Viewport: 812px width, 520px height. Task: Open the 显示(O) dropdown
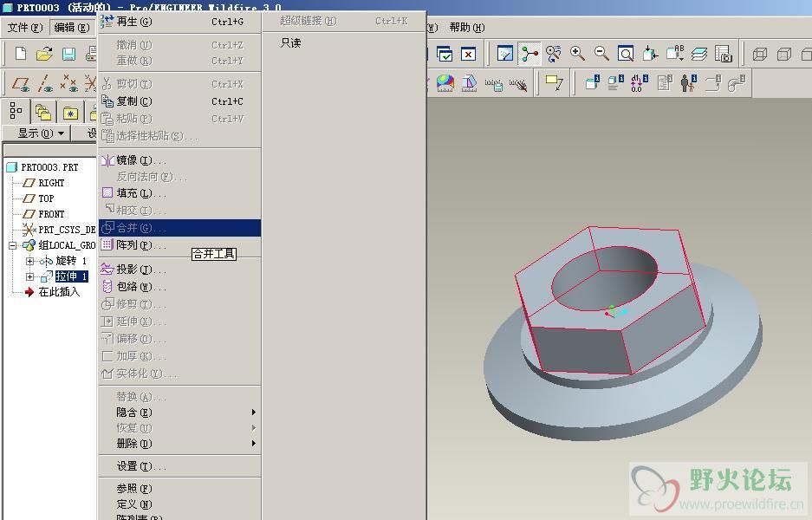(41, 133)
